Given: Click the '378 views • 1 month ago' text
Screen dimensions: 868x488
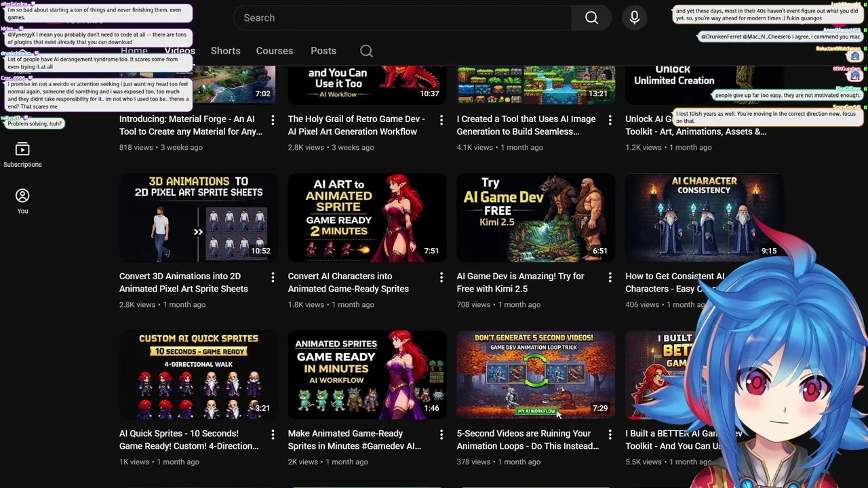Looking at the screenshot, I should pos(498,462).
